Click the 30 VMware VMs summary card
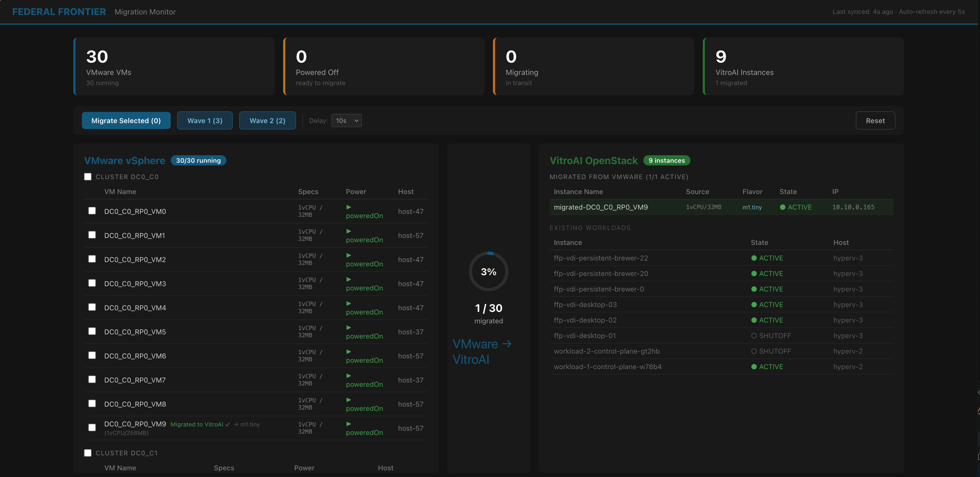 (174, 66)
